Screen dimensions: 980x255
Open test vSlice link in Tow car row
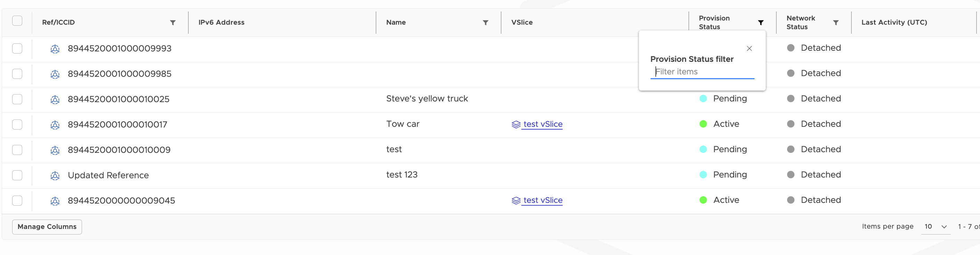coord(542,124)
